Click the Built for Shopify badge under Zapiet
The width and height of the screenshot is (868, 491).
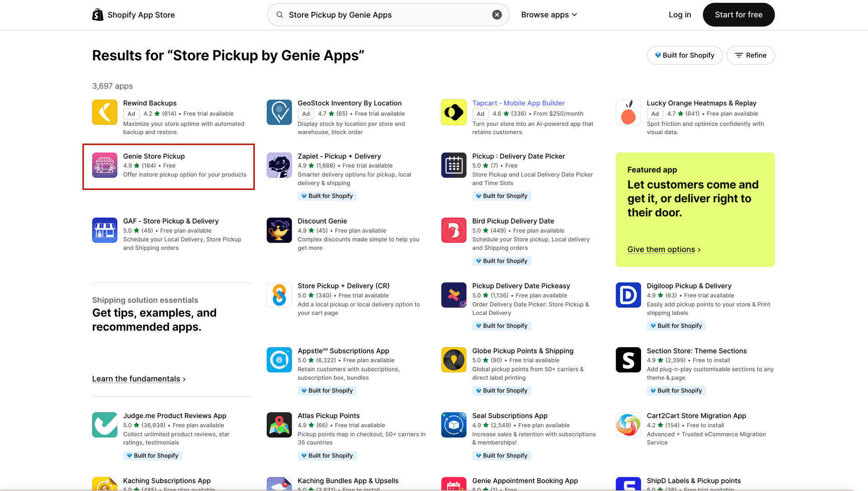[x=327, y=195]
